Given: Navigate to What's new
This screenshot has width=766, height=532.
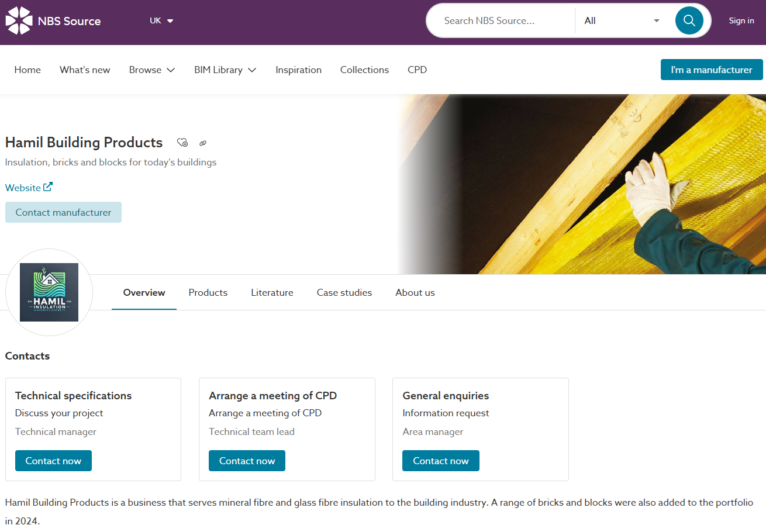Looking at the screenshot, I should point(84,70).
